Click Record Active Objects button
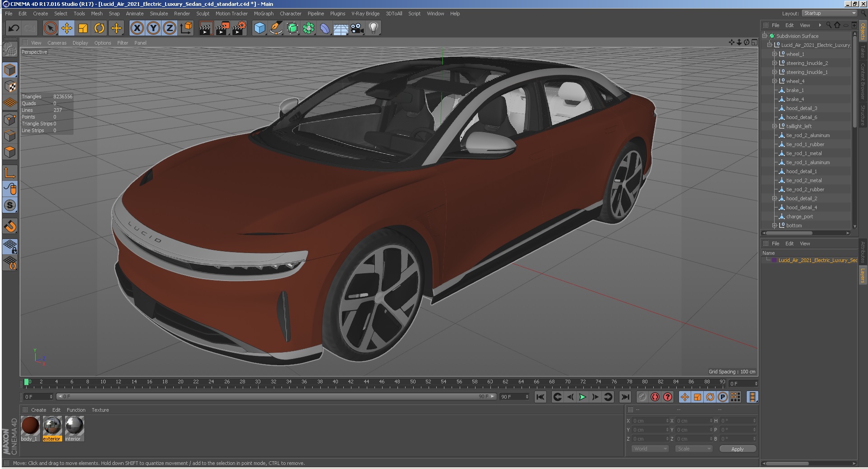Viewport: 868px width, 469px height. click(642, 397)
